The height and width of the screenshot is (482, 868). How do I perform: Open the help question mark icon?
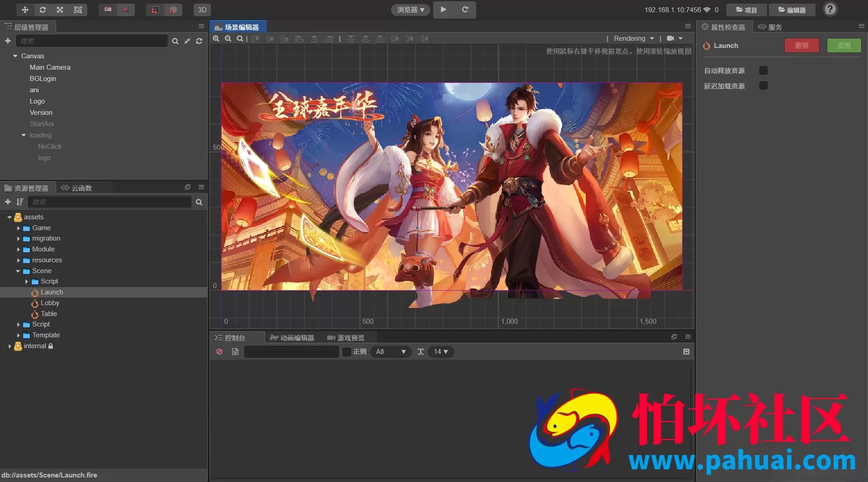point(830,9)
